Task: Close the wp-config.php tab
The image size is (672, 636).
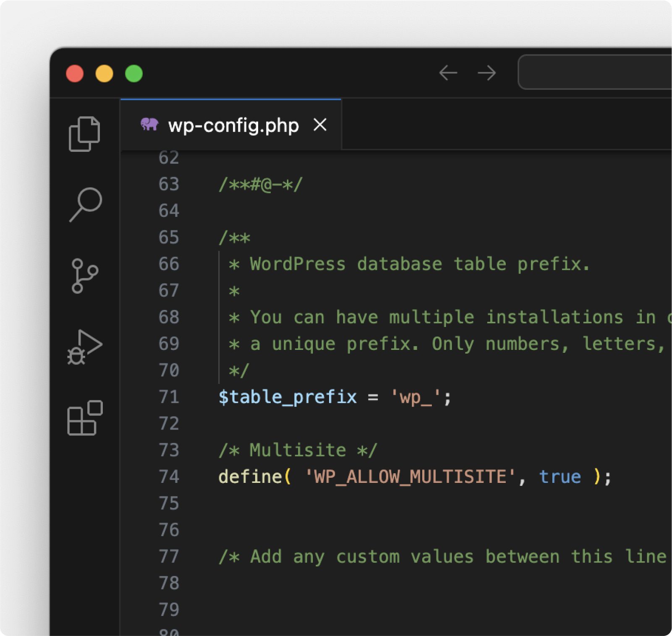Action: point(320,125)
